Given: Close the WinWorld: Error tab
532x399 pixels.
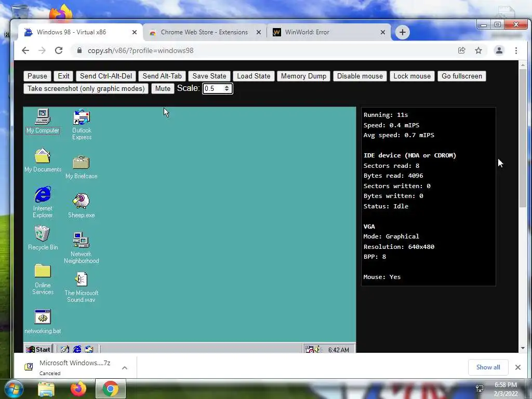Looking at the screenshot, I should tap(383, 32).
